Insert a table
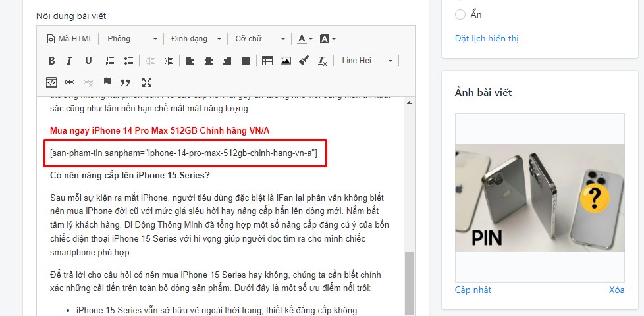This screenshot has width=644, height=316. [267, 61]
